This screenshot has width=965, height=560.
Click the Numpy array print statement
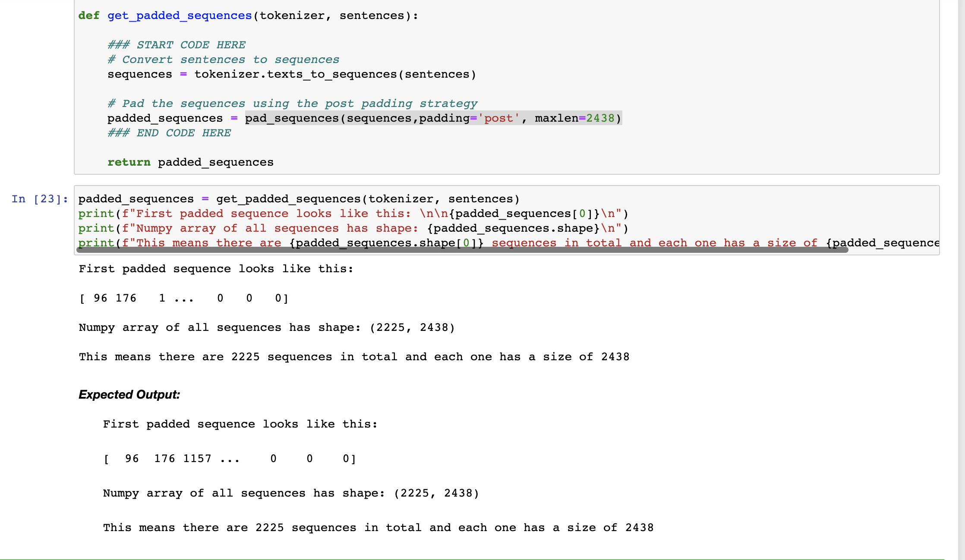click(353, 228)
